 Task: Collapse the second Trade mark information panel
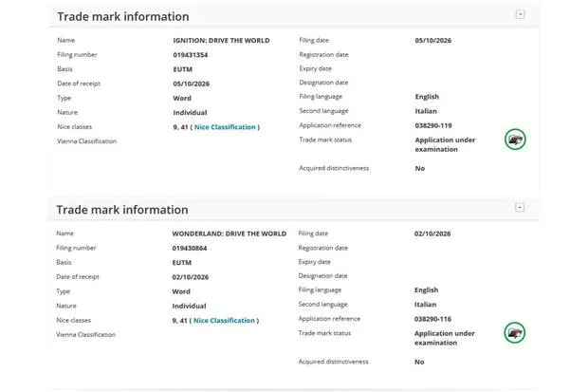pos(520,207)
